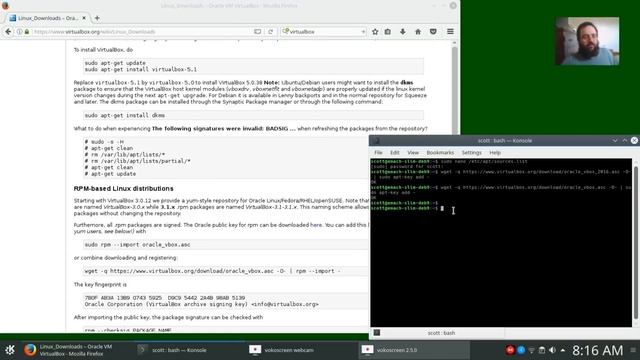The image size is (640, 360).
Task: Open Konsole Settings menu
Action: 471,153
